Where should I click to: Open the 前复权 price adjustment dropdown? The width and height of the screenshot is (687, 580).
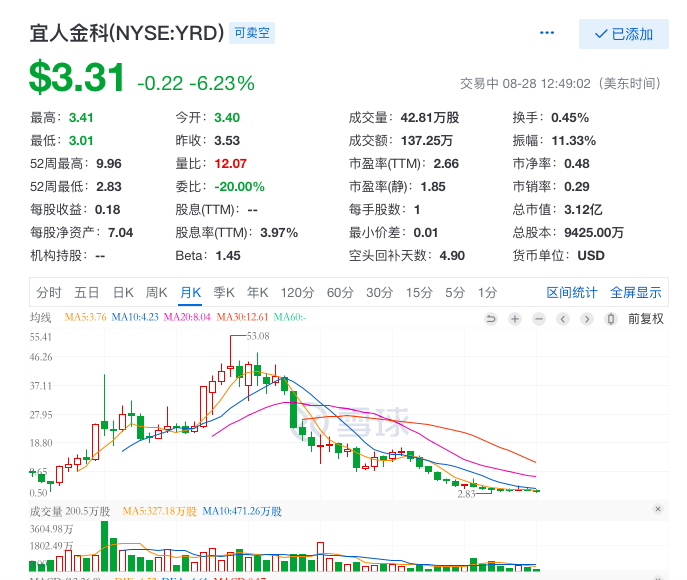[646, 319]
